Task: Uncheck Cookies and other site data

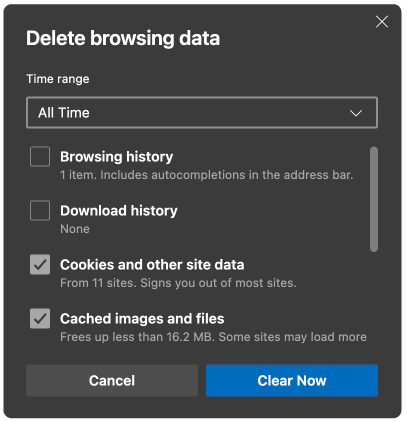Action: [40, 264]
